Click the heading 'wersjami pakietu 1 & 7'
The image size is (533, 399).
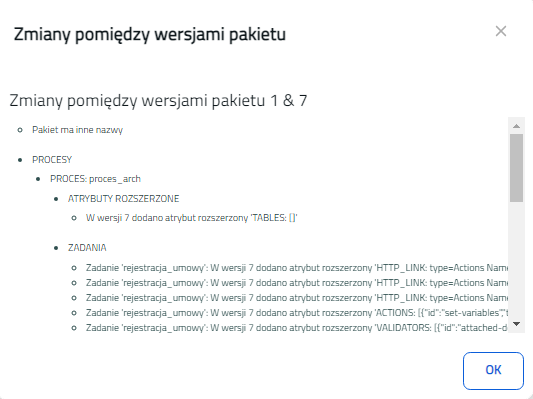point(224,101)
